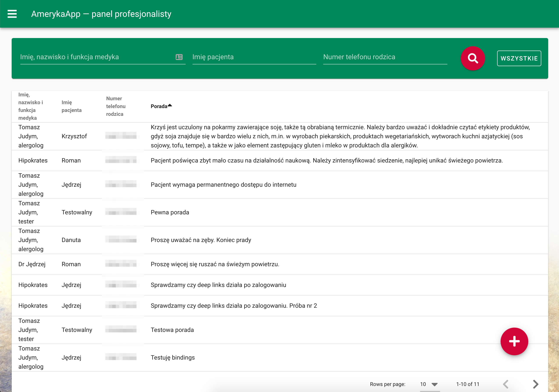Sort by Numer telefonu rodzica header
The image size is (559, 392).
pos(116,106)
